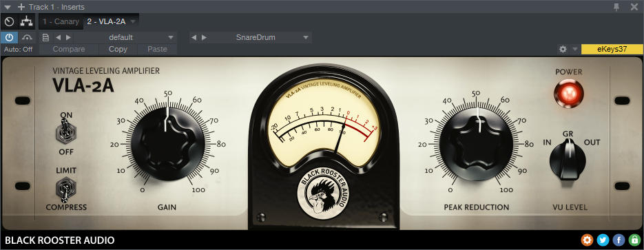Click the Paste button
The height and width of the screenshot is (250, 644).
tap(157, 50)
